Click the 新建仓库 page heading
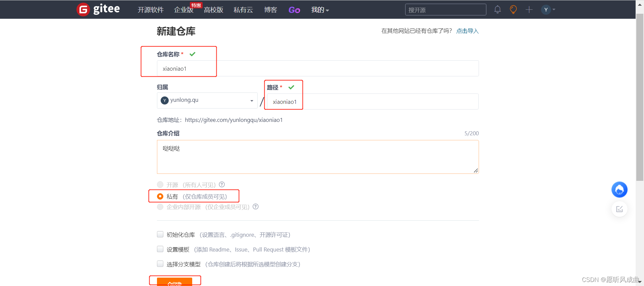The width and height of the screenshot is (644, 286). pos(176,31)
